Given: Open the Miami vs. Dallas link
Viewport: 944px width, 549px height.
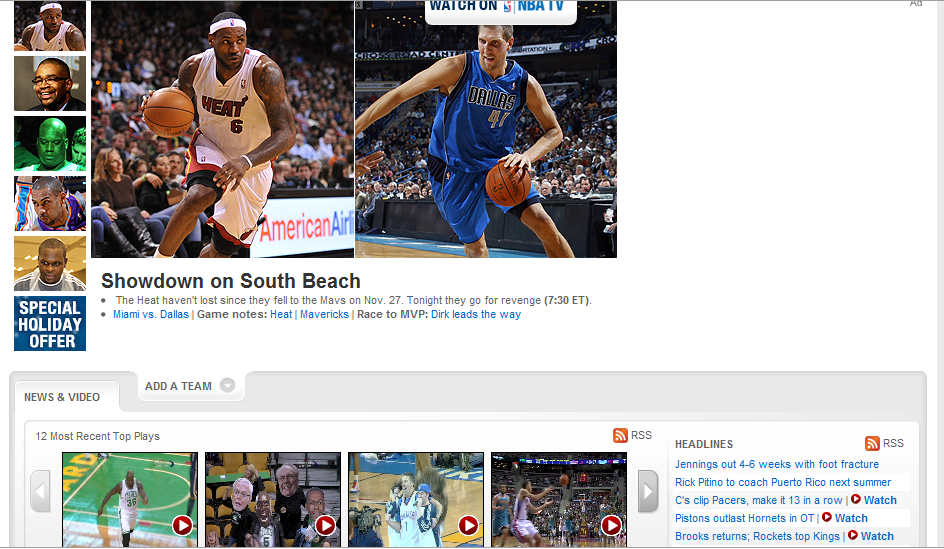Looking at the screenshot, I should 151,314.
